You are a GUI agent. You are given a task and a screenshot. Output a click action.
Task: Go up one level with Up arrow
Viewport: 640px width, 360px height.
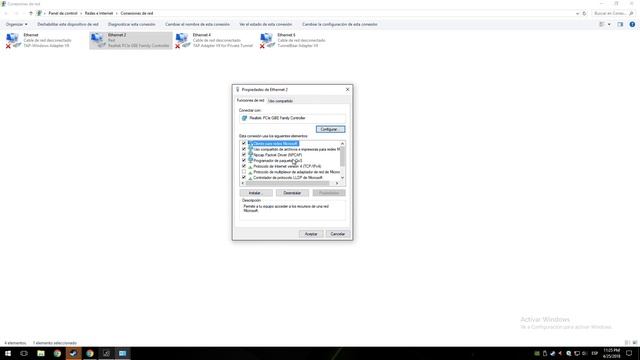coord(31,13)
